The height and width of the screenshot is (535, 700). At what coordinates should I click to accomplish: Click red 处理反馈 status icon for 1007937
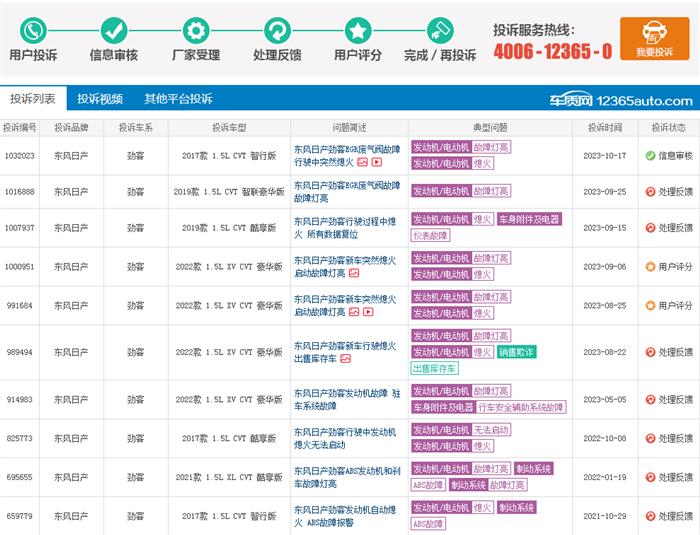[x=650, y=228]
